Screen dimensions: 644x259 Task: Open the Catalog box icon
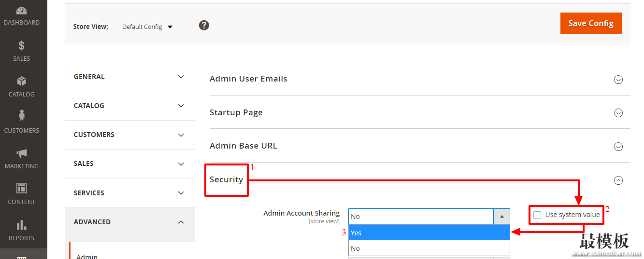21,81
